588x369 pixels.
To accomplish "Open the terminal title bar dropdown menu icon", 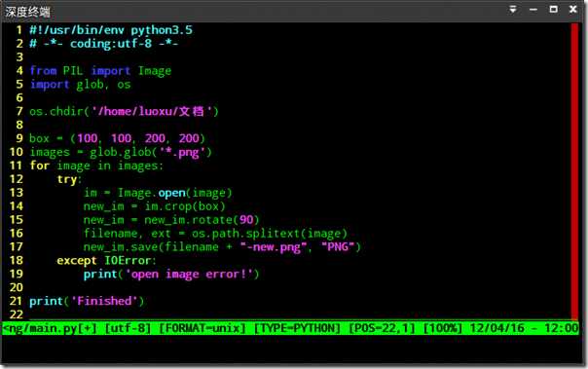I will coord(513,10).
